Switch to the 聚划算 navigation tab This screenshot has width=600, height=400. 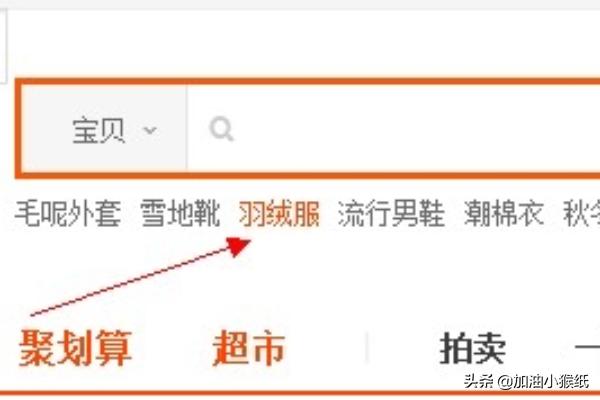pyautogui.click(x=76, y=348)
